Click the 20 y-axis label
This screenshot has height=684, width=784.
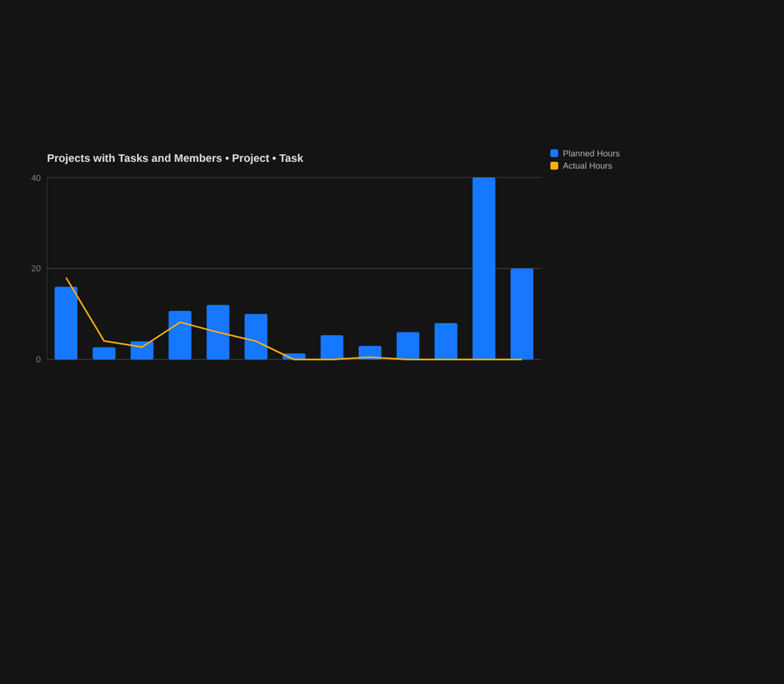[x=36, y=269]
